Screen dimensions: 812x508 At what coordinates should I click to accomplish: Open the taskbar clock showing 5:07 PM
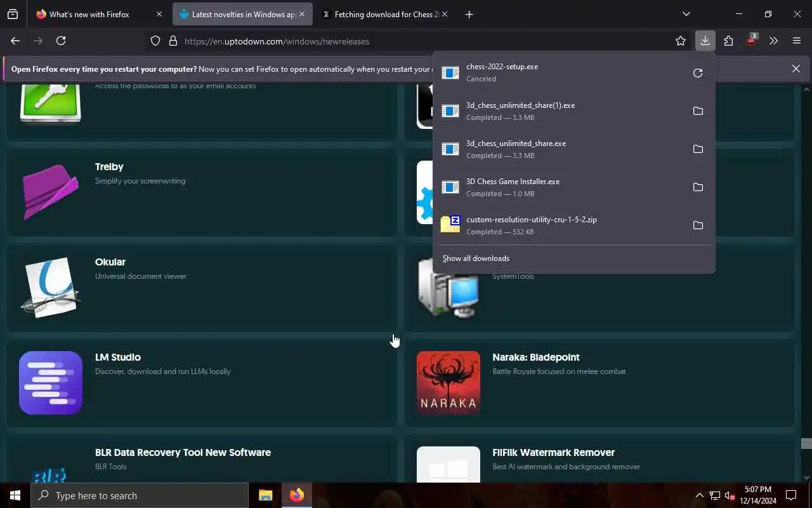(x=758, y=495)
